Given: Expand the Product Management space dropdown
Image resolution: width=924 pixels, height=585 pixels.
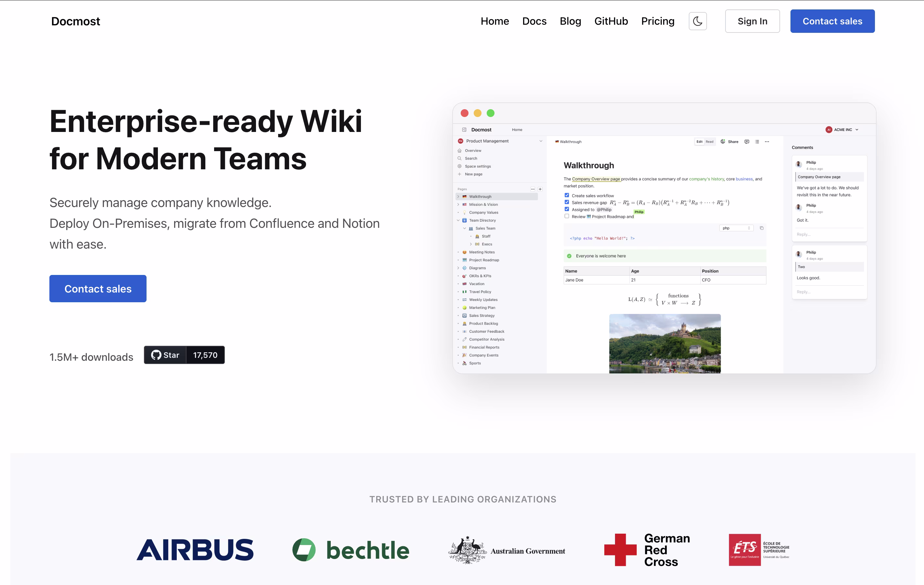Looking at the screenshot, I should coord(541,141).
